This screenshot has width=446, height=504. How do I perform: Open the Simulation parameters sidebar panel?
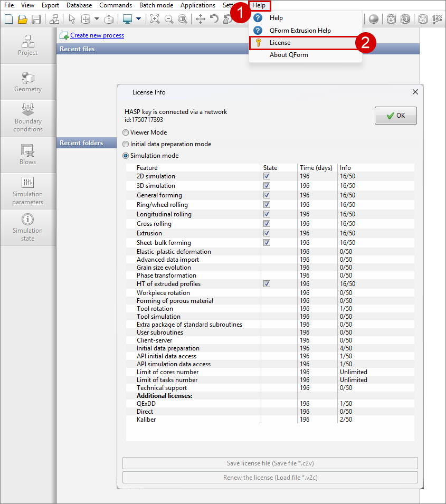click(x=28, y=191)
